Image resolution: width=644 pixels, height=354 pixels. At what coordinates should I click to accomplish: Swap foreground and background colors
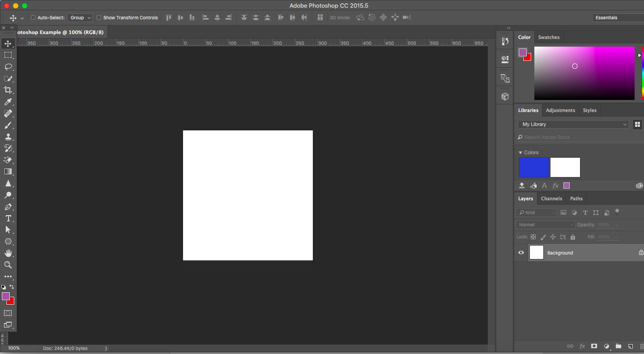pyautogui.click(x=12, y=287)
